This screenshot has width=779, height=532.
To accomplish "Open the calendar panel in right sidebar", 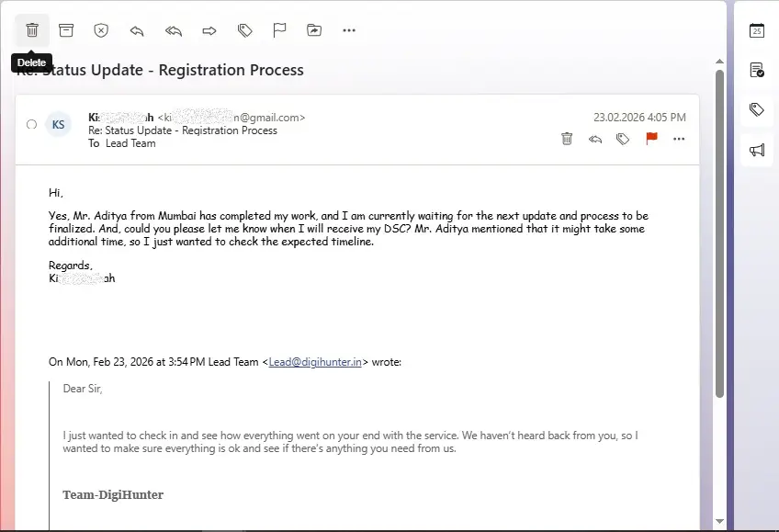I will [x=757, y=30].
